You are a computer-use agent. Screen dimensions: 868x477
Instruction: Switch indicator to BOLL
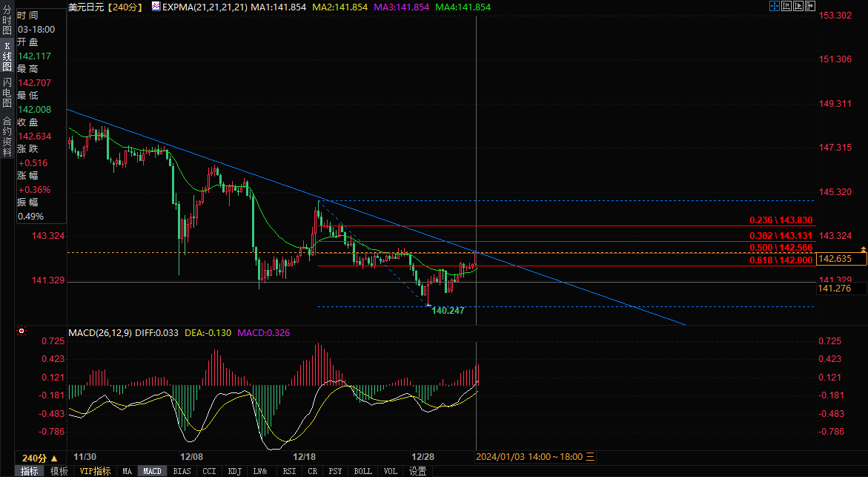(362, 471)
